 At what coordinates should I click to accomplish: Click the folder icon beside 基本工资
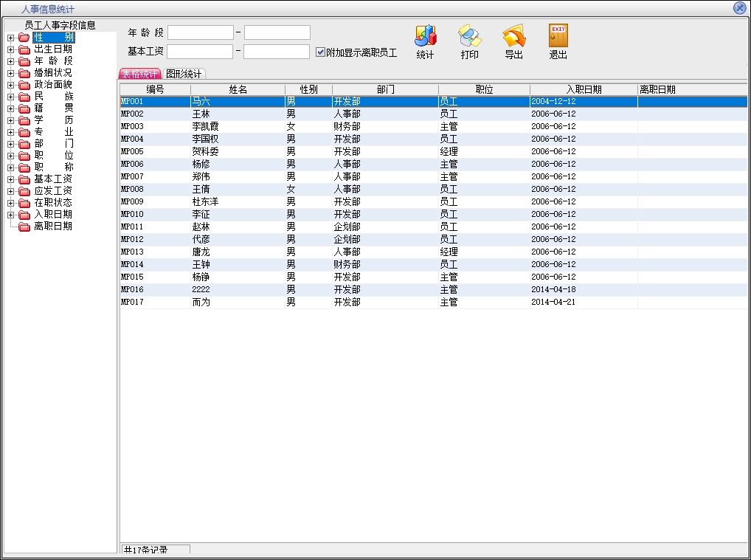tap(24, 179)
